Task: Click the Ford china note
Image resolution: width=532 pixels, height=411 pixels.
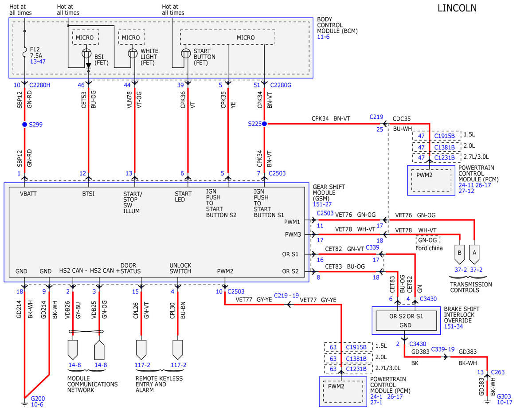Action: pyautogui.click(x=429, y=247)
